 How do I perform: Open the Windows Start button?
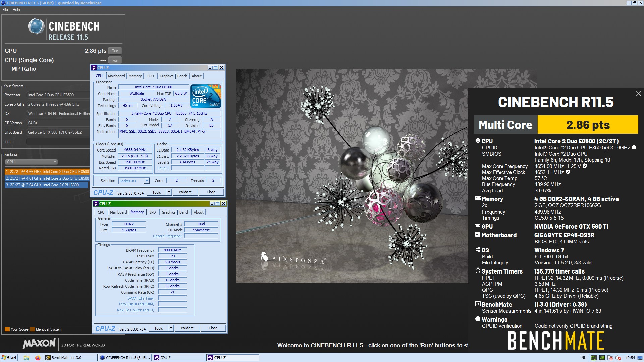coord(9,358)
